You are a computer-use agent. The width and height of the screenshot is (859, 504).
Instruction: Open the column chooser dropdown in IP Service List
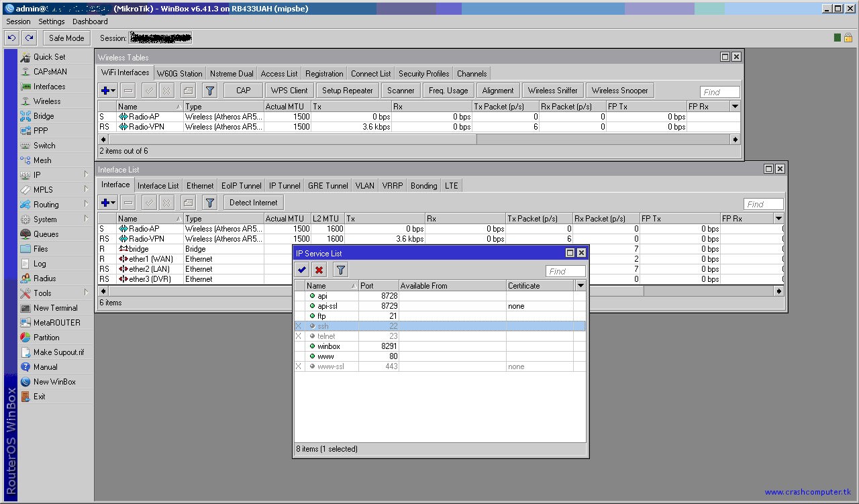(x=580, y=285)
